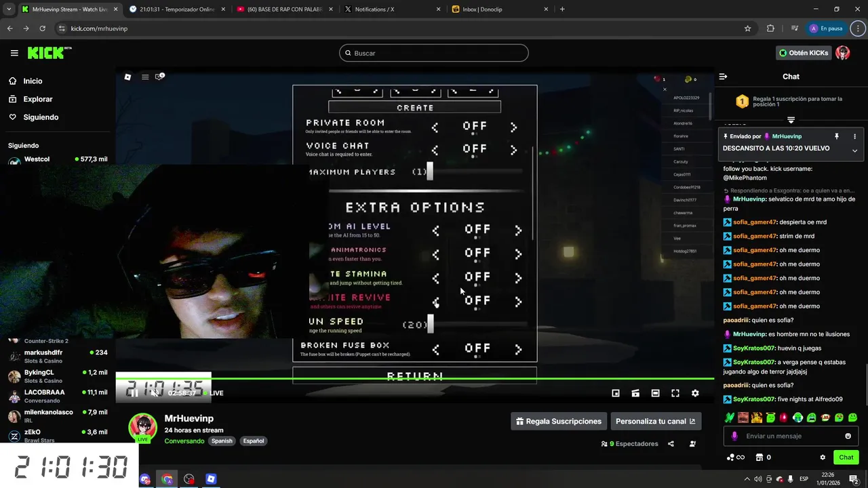This screenshot has width=868, height=488.
Task: Share the stream via share icon
Action: tap(671, 444)
